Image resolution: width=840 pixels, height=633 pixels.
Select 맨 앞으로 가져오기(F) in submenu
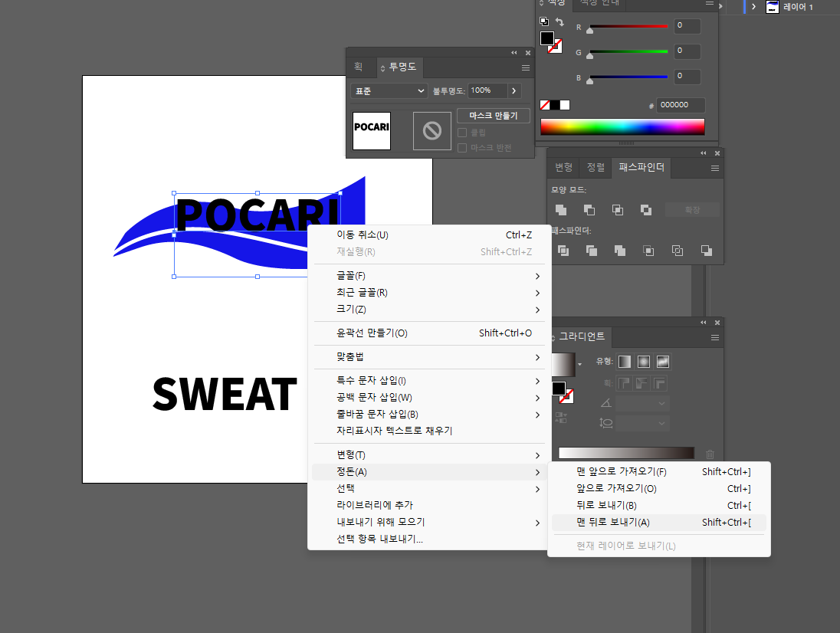point(659,472)
